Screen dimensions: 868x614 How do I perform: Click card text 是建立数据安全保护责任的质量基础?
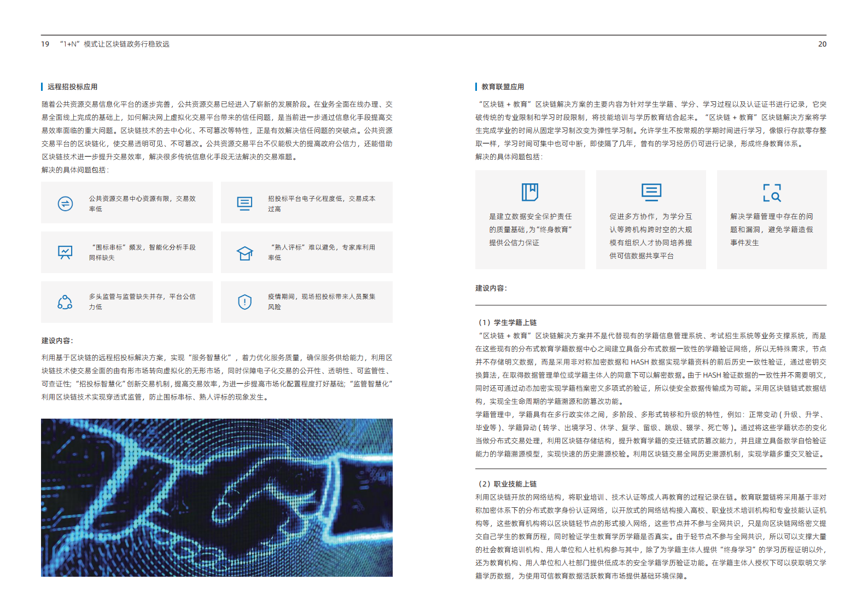531,229
